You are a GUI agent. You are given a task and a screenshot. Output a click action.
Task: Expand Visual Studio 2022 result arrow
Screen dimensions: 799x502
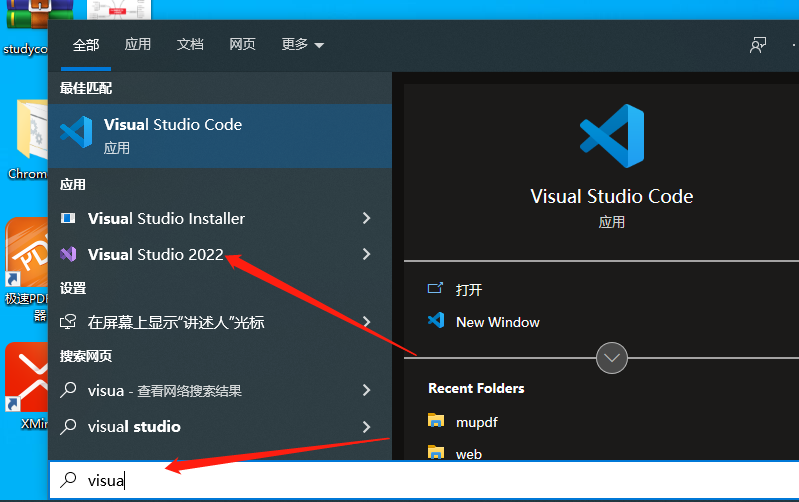[x=366, y=254]
